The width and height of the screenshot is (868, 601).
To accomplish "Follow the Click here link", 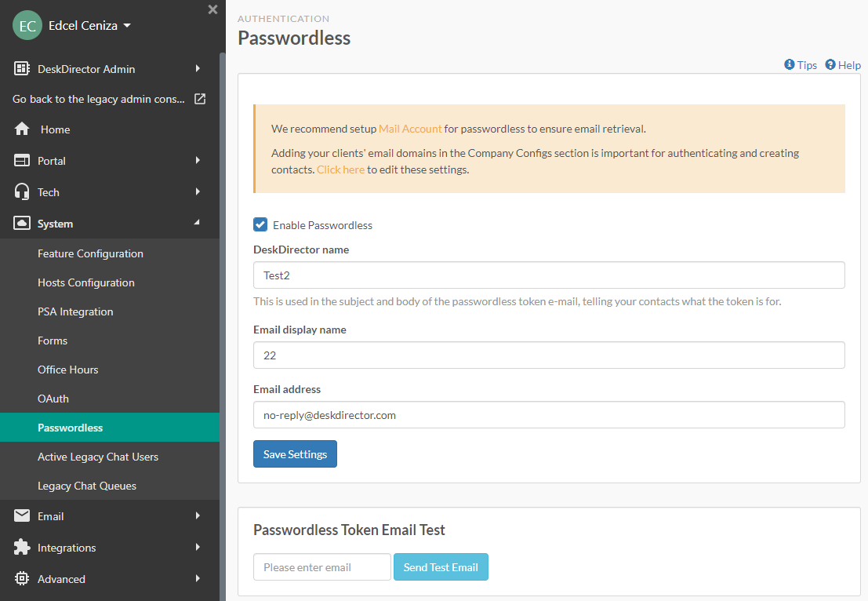I will [340, 169].
